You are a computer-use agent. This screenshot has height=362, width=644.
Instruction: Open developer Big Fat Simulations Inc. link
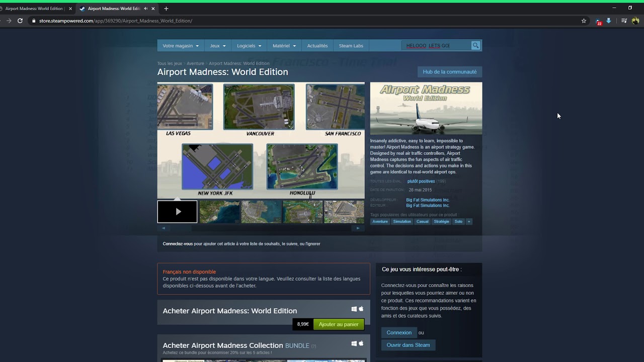click(428, 200)
